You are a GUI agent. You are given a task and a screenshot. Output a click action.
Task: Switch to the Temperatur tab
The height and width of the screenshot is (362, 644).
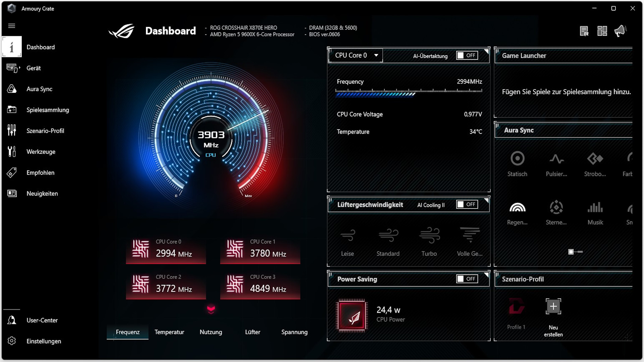click(x=169, y=332)
